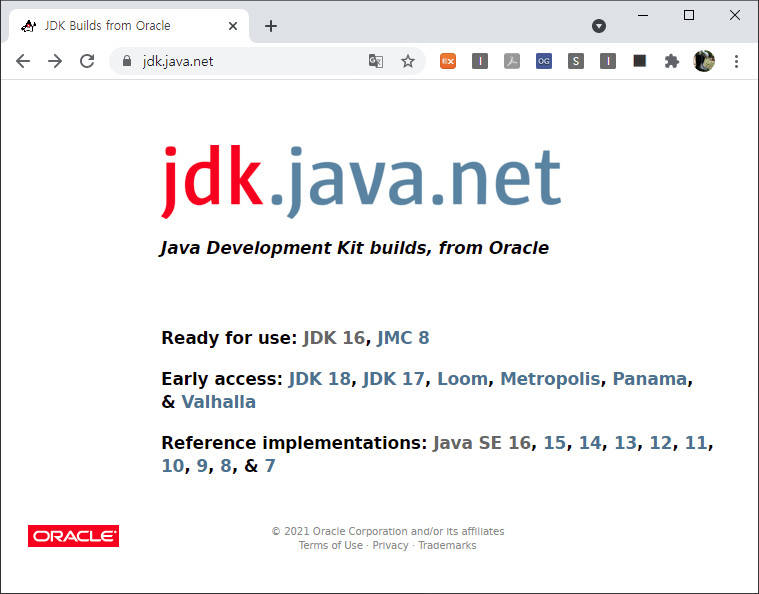Image resolution: width=759 pixels, height=594 pixels.
Task: Open the gray S extension icon
Action: pos(576,61)
